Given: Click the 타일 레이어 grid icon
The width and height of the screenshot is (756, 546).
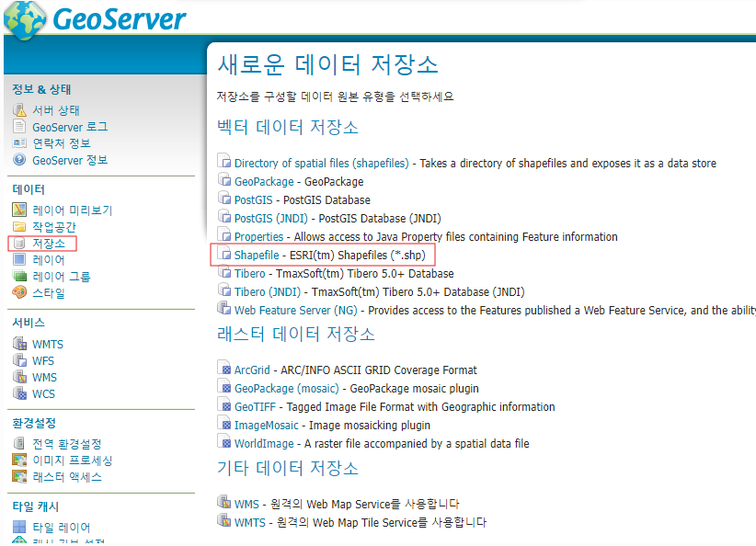Looking at the screenshot, I should [19, 527].
